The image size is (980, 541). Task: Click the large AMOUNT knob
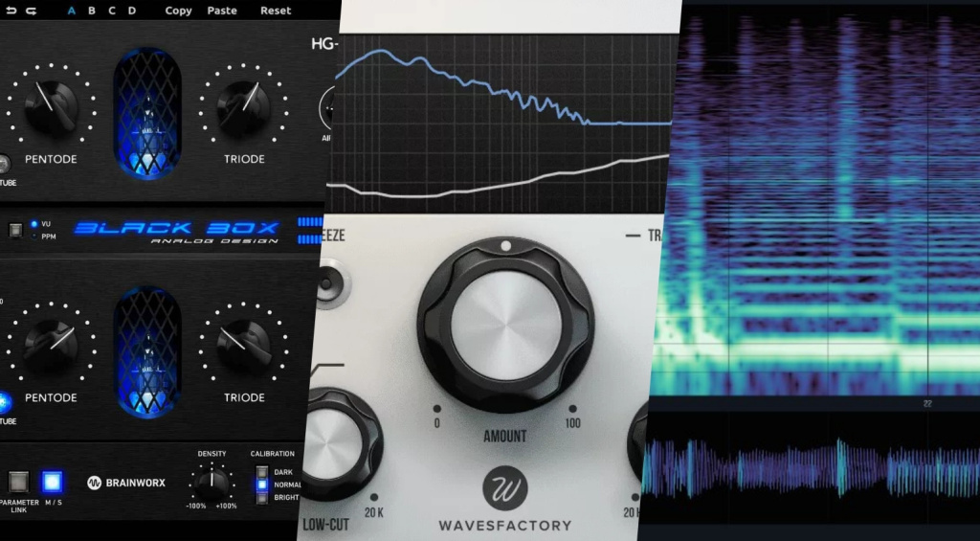click(x=505, y=326)
